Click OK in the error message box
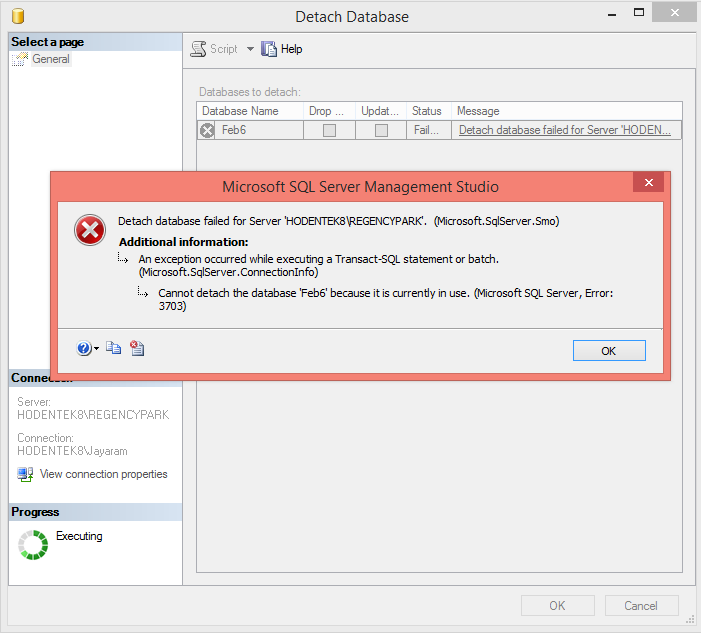Viewport: 701px width, 633px height. click(x=609, y=350)
